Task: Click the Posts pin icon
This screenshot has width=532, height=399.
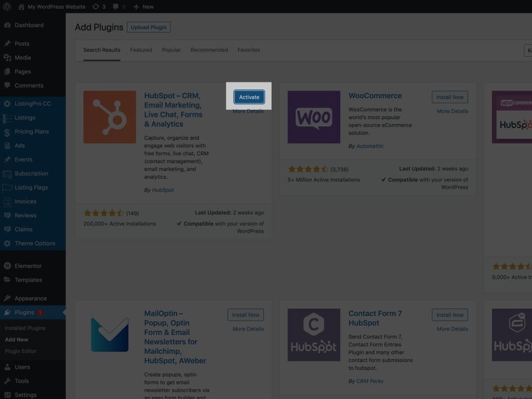Action: click(7, 44)
